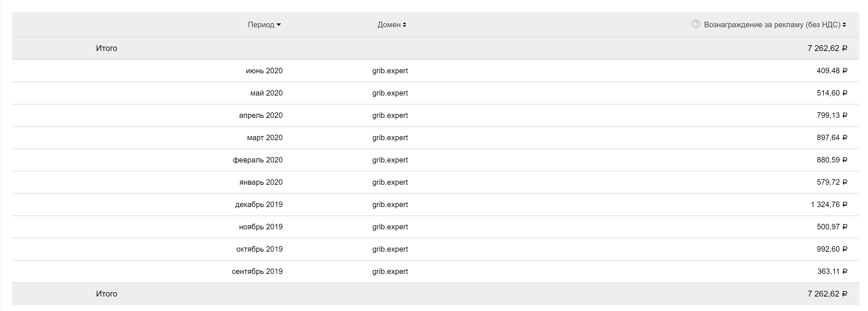
Task: Open help icon beside Вознаграждение за рекламу
Action: coord(696,24)
